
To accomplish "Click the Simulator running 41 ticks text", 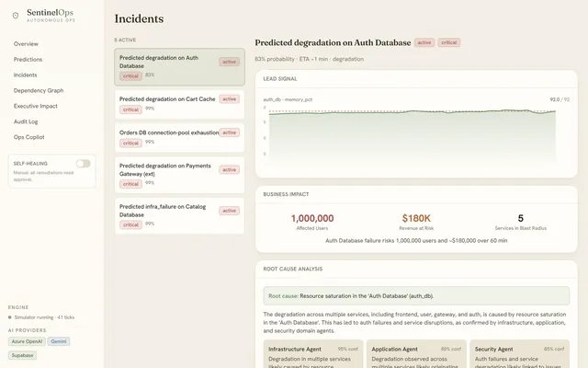I will click(x=44, y=317).
